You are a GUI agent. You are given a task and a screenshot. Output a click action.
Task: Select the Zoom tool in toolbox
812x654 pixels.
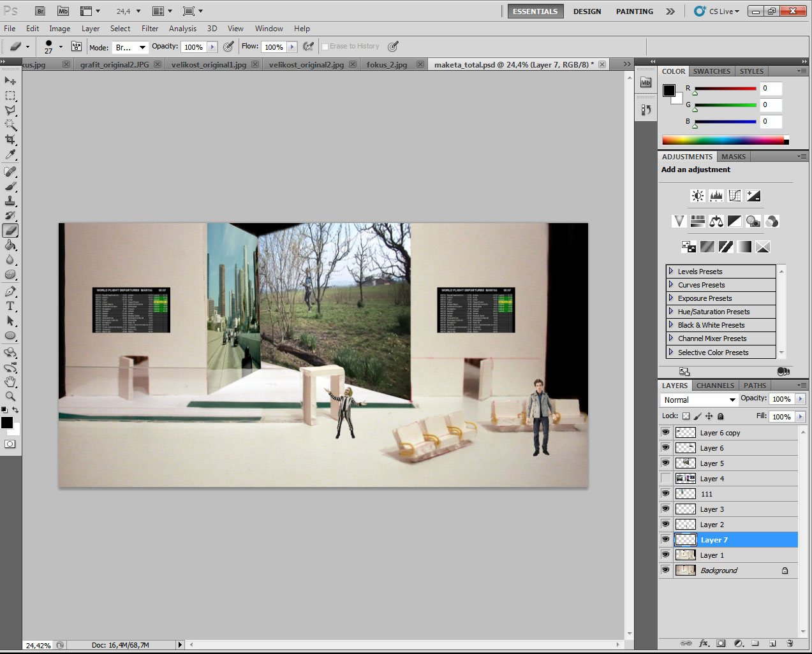tap(10, 396)
